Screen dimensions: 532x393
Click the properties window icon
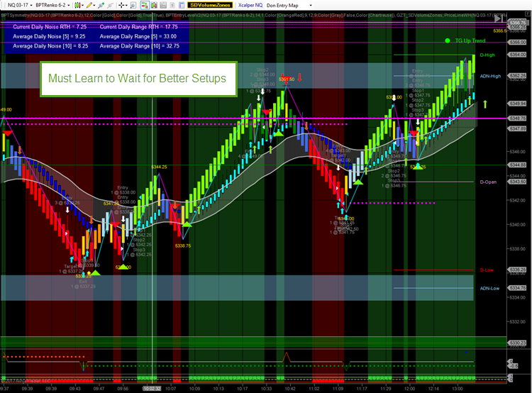[182, 5]
